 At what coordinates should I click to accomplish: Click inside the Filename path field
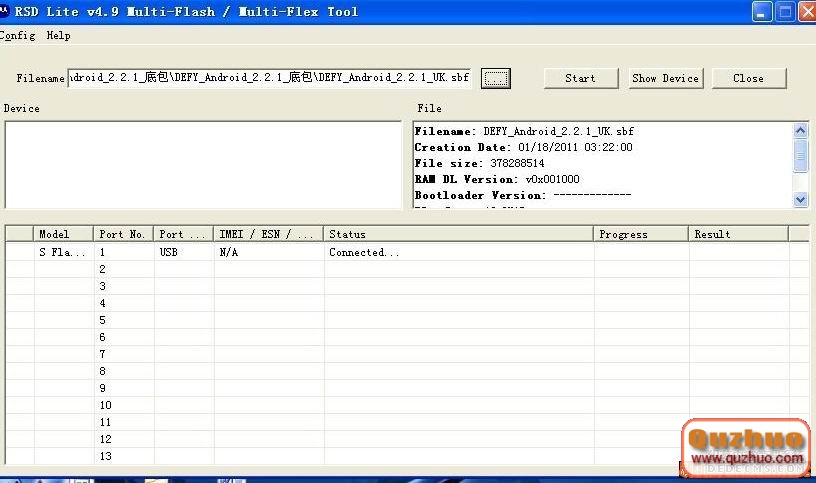269,78
